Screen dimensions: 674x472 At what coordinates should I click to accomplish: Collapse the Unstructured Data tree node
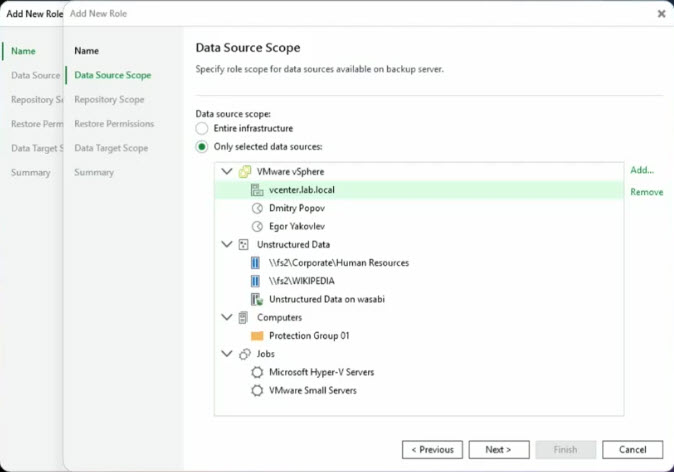227,244
